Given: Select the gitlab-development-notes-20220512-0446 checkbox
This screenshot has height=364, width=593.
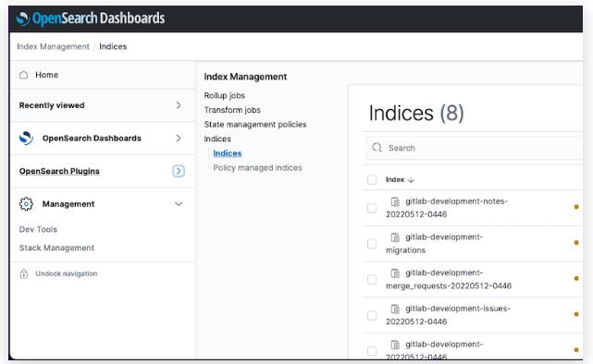Looking at the screenshot, I should (372, 208).
